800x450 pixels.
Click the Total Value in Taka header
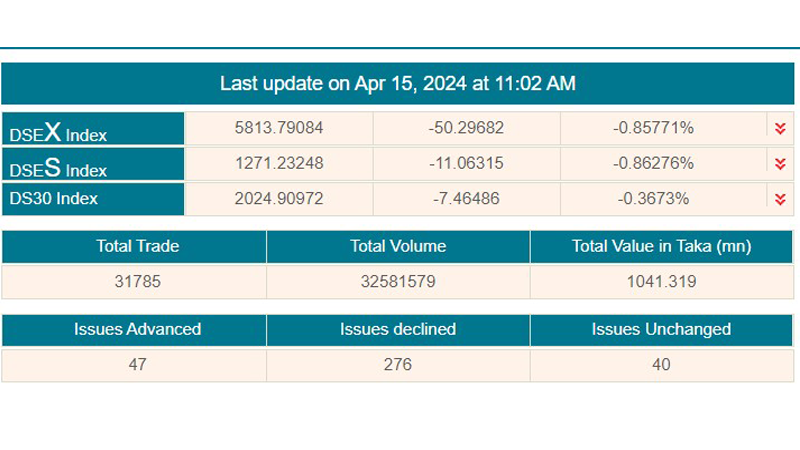coord(661,246)
